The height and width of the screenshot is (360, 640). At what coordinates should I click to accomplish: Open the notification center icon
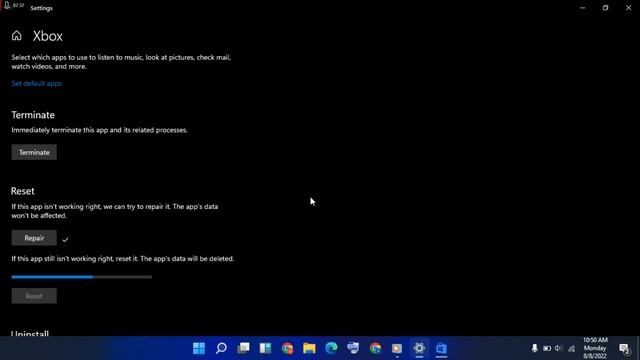(624, 349)
